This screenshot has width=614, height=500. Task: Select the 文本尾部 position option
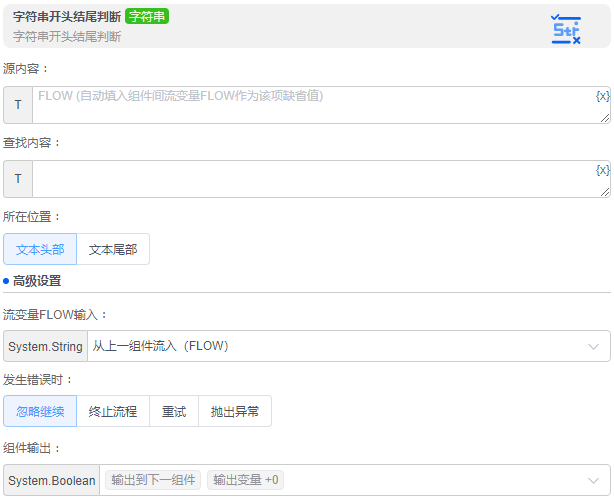(113, 249)
